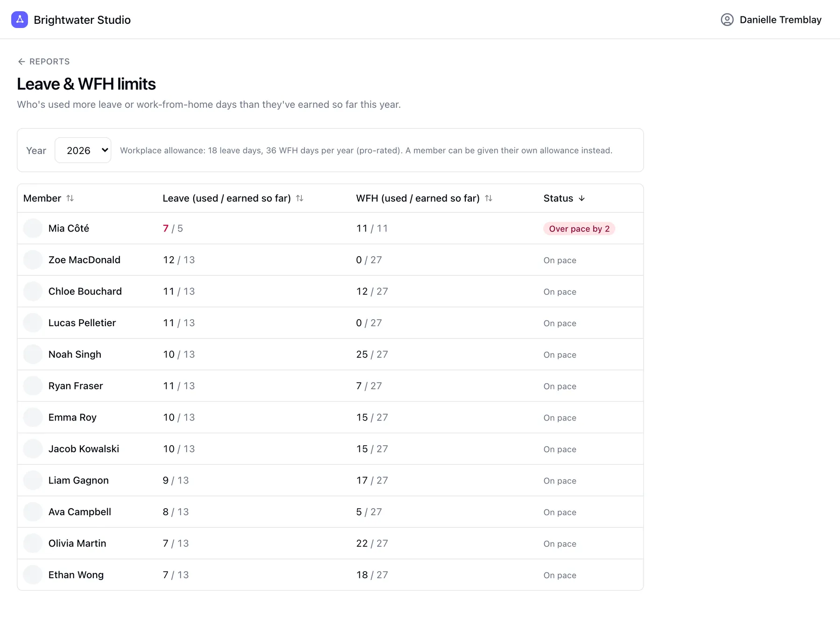
Task: Select Zoe MacDonald name
Action: point(84,260)
